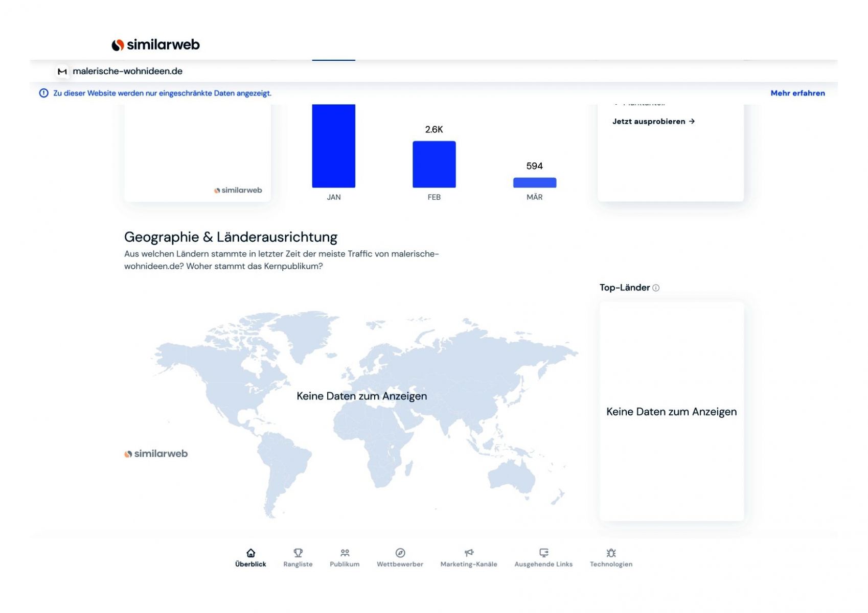Click the arrow next to Jetzt ausprobieren
The width and height of the screenshot is (868, 613).
tap(692, 122)
